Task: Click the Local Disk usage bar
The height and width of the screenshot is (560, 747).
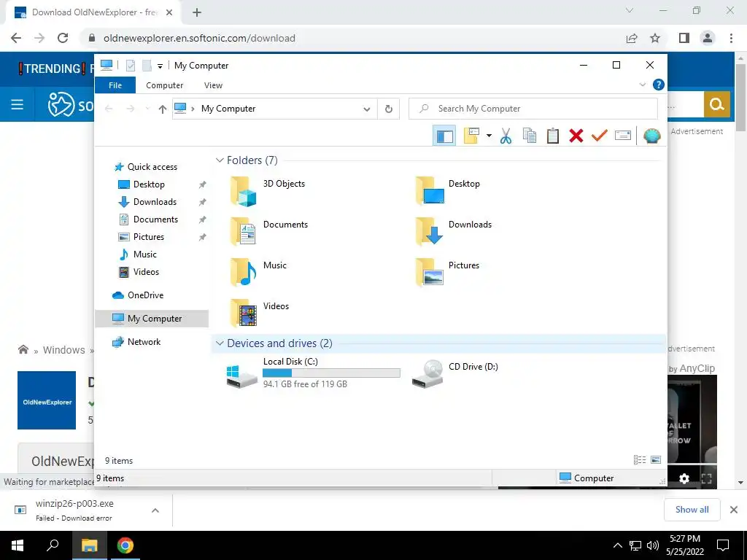Action: click(x=331, y=373)
